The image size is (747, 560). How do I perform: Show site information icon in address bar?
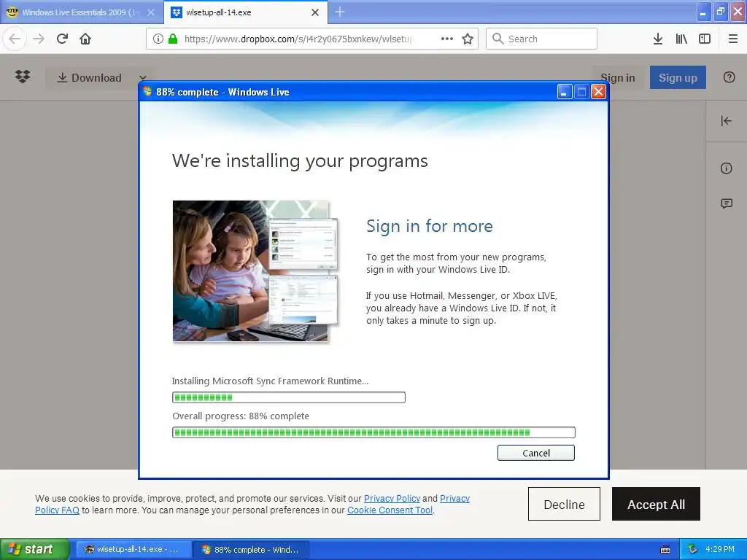click(x=158, y=39)
